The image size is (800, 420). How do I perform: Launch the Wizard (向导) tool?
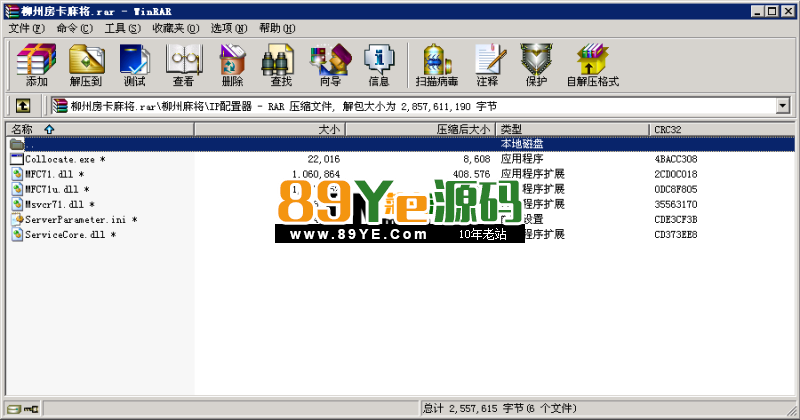[x=331, y=65]
